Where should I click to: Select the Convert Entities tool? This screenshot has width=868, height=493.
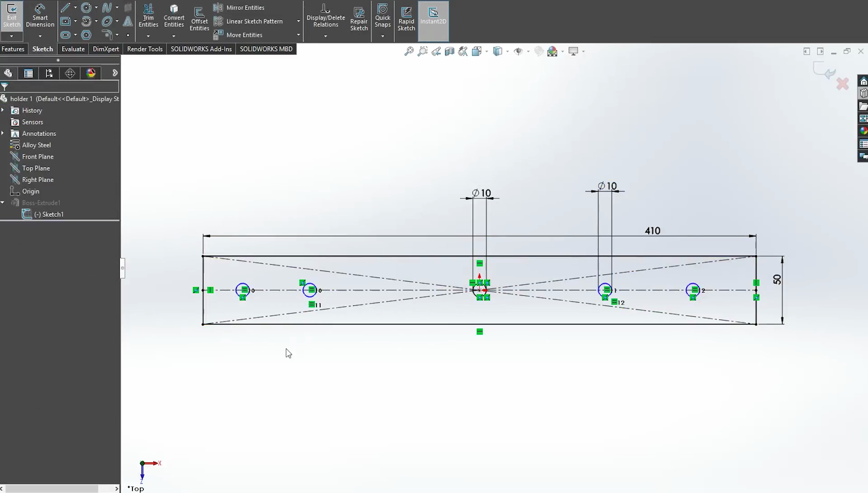(174, 17)
